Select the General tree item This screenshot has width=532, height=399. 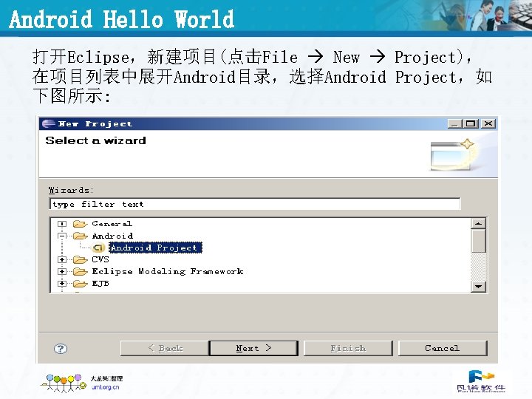point(112,224)
